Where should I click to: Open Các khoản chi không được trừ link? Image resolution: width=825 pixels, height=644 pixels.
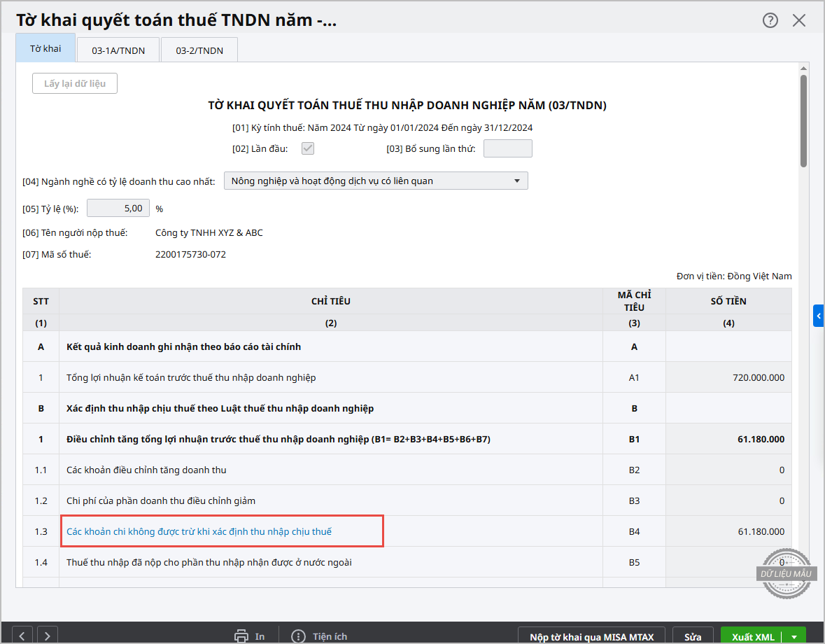[x=199, y=531]
